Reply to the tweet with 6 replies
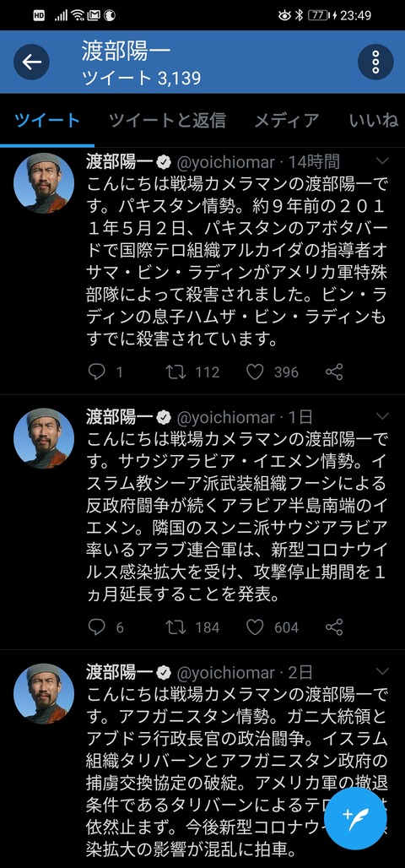This screenshot has height=868, width=405. click(97, 627)
